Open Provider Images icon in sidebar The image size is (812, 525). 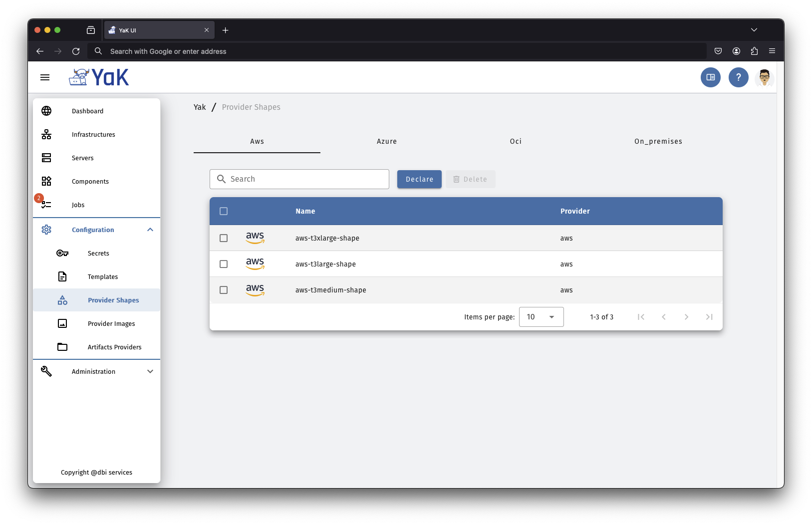[x=62, y=323]
